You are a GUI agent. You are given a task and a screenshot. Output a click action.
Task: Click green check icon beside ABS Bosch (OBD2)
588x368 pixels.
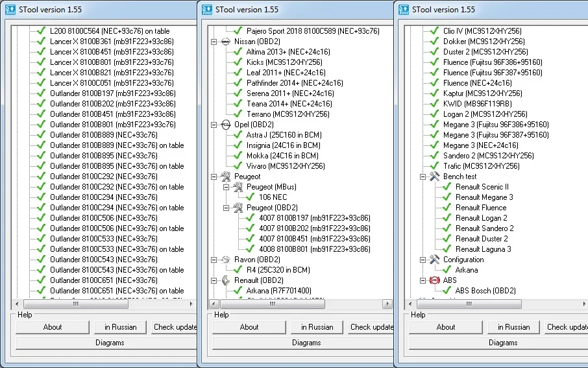[447, 290]
